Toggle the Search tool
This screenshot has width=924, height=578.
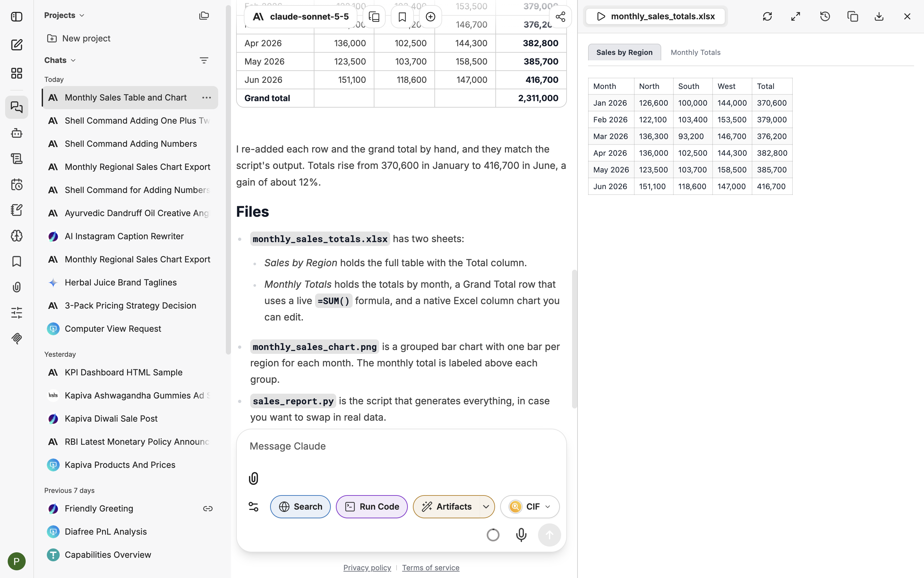point(300,506)
